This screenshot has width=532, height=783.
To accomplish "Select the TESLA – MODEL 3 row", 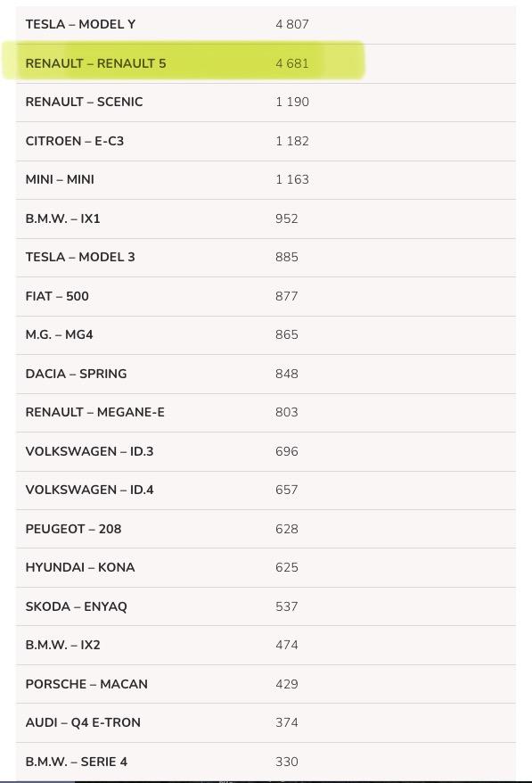I will [x=266, y=257].
